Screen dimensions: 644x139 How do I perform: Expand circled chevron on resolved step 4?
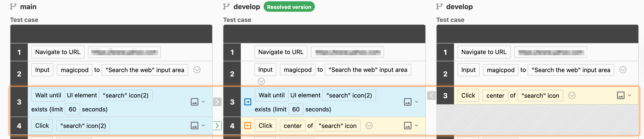click(369, 126)
